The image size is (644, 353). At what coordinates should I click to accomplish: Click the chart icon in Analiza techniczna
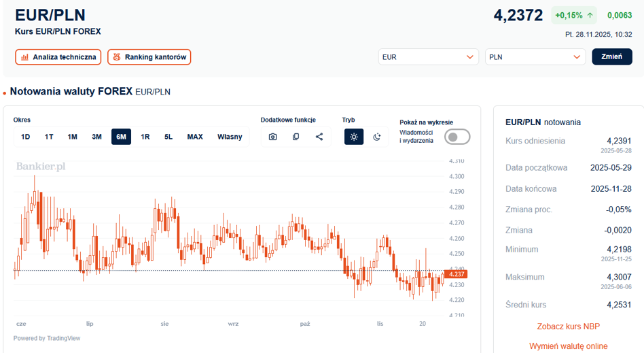[25, 57]
